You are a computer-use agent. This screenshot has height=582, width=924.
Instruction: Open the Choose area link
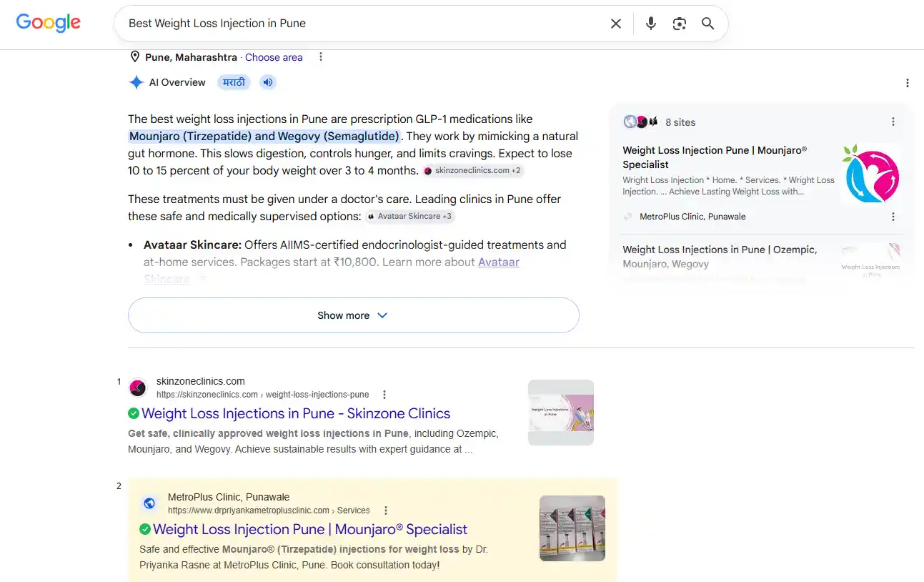click(274, 57)
